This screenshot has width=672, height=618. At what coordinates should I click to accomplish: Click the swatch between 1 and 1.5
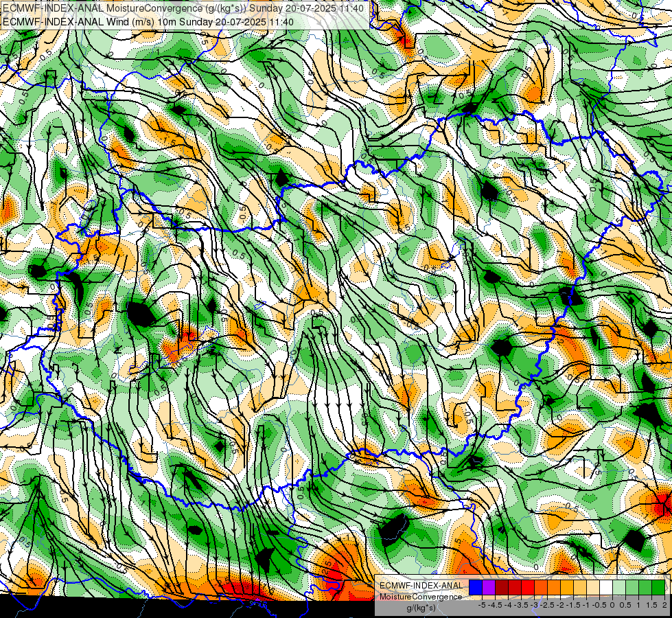pyautogui.click(x=645, y=588)
